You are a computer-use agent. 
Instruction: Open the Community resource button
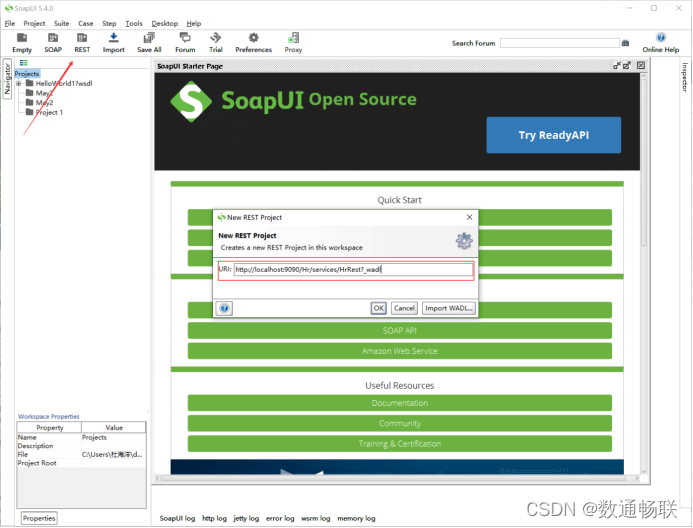click(400, 423)
